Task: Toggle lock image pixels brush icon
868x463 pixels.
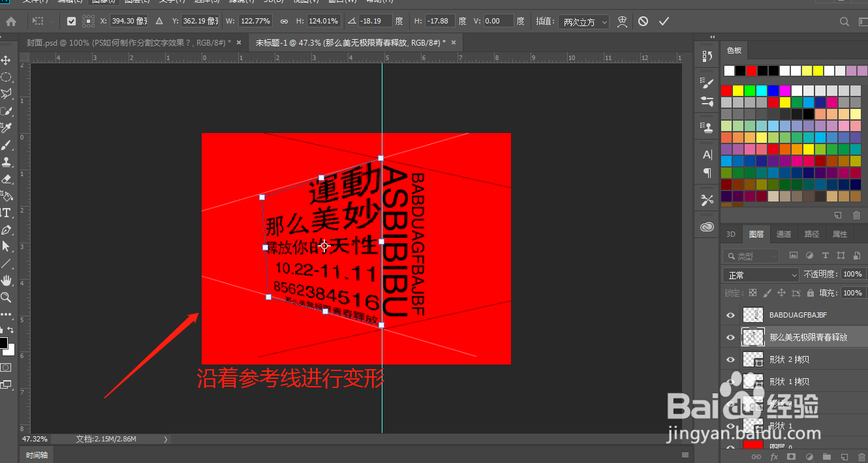Action: [767, 293]
